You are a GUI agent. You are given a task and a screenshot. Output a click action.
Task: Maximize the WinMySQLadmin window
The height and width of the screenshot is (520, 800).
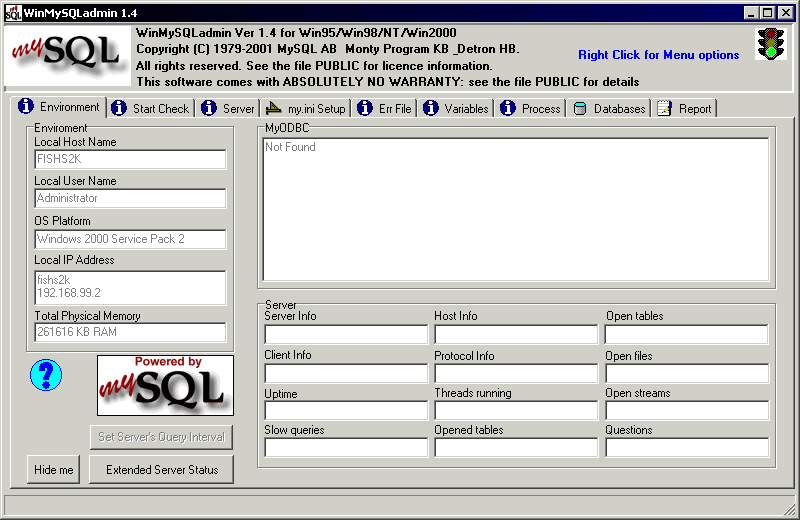tap(767, 13)
